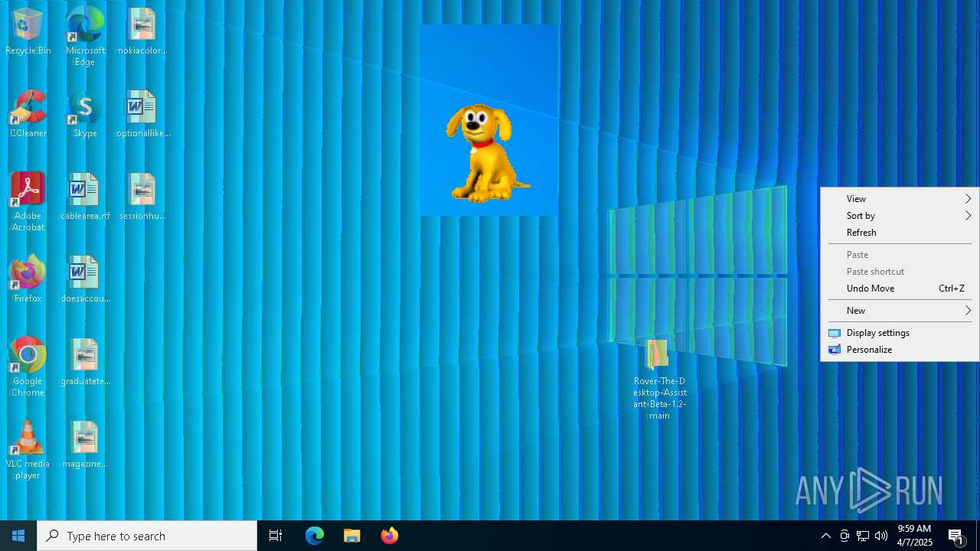Select the graduatete image file icon
This screenshot has height=551, width=980.
(85, 363)
